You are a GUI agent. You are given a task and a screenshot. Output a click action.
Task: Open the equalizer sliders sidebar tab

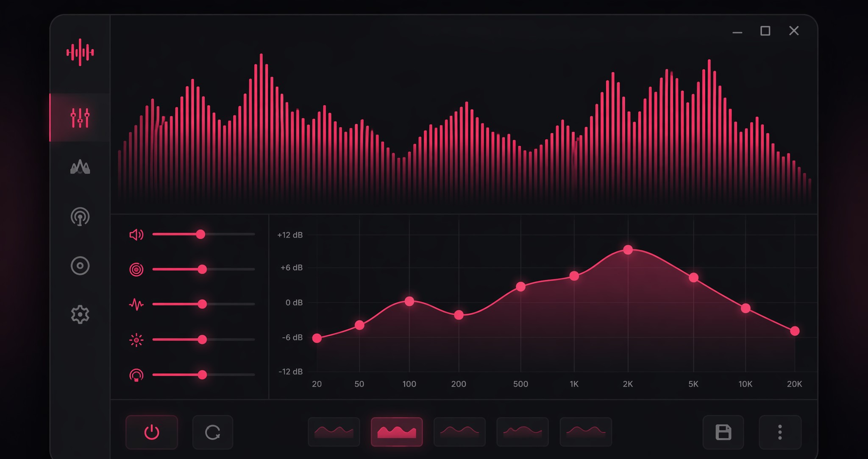click(80, 118)
